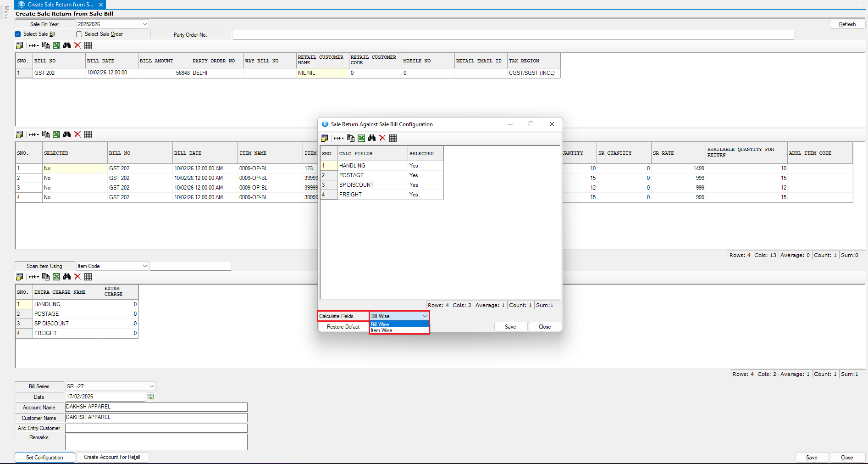The image size is (868, 464).
Task: Click red delete X in configuration dialog toolbar
Action: [x=382, y=138]
